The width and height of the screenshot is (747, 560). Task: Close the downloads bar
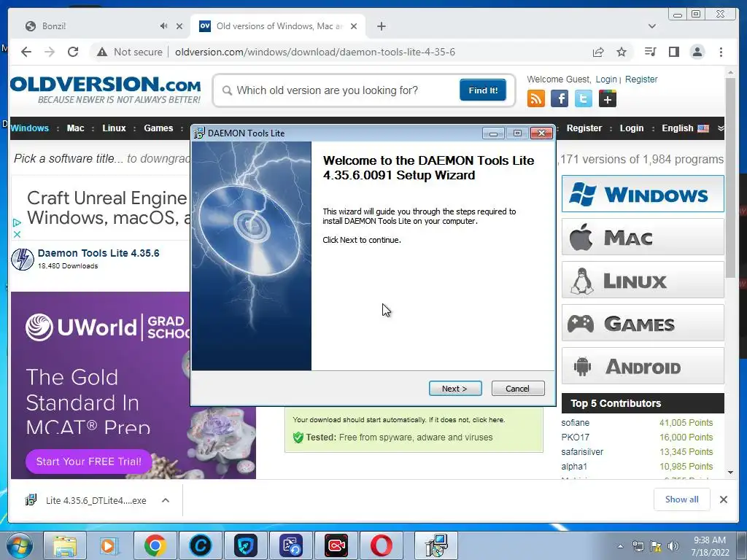tap(723, 499)
